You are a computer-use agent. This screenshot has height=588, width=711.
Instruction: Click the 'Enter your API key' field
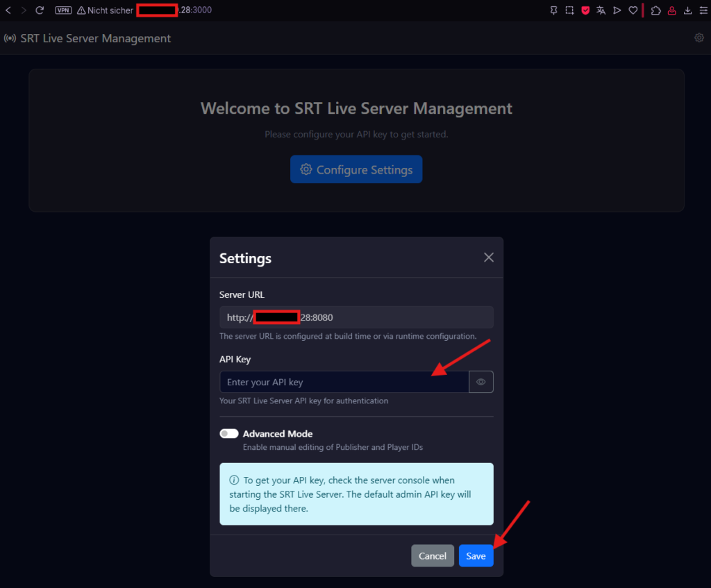(344, 382)
